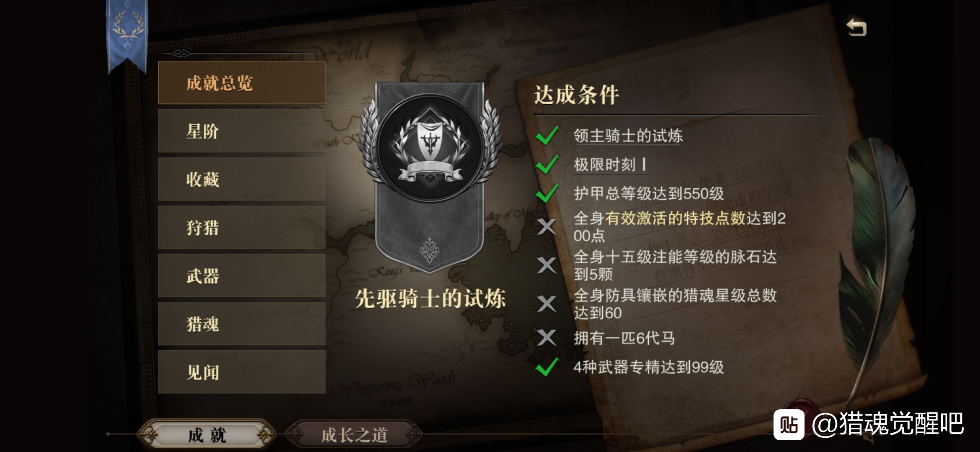Open the 武器 category
The width and height of the screenshot is (980, 452).
pos(242,275)
